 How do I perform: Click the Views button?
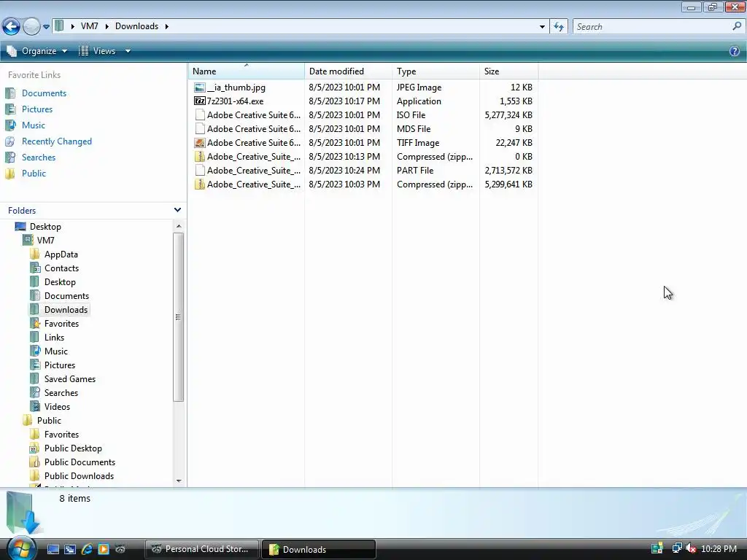point(97,51)
